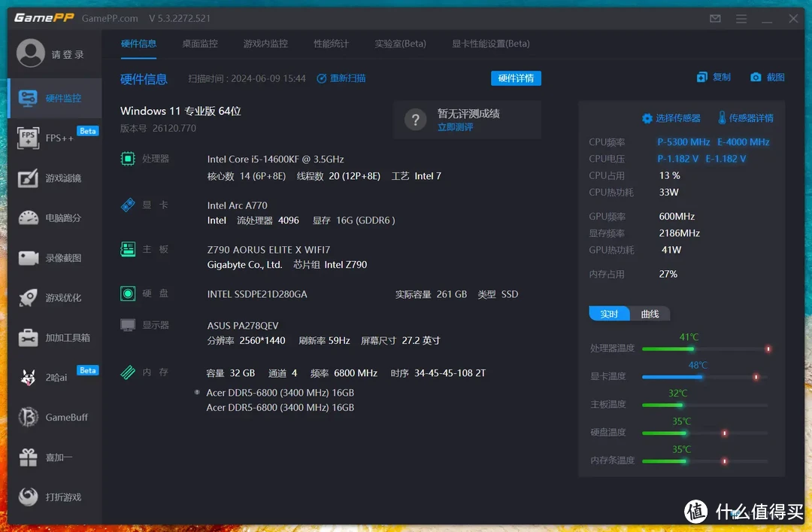Click the 重新扫描 refresh icon
This screenshot has height=532, width=812.
pos(321,78)
